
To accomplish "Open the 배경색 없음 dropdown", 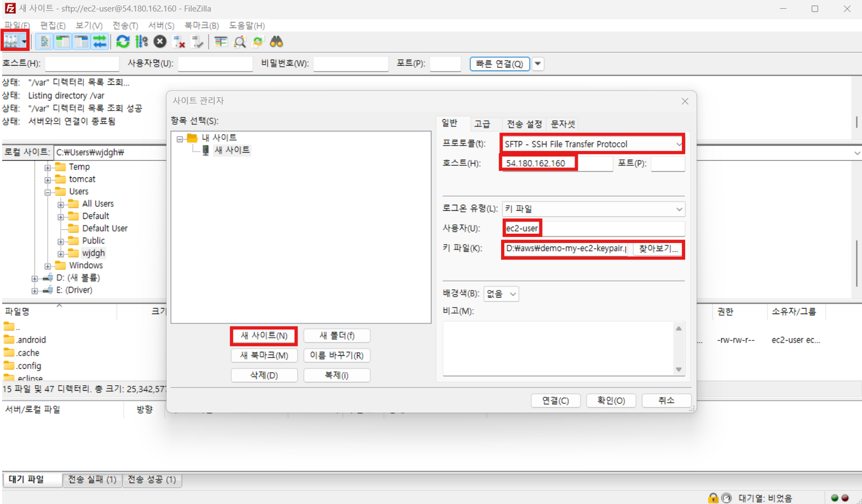I will pos(501,294).
